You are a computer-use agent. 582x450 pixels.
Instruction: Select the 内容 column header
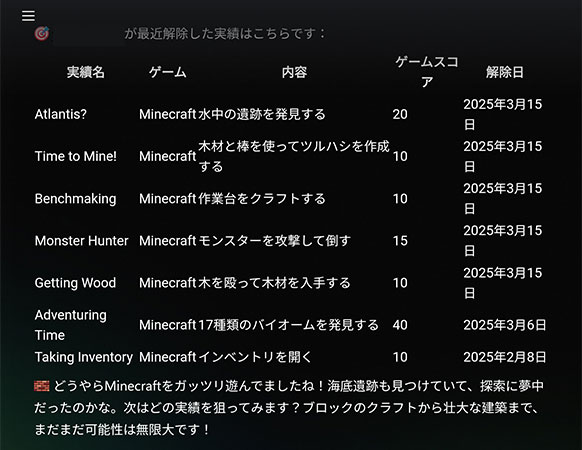(294, 72)
